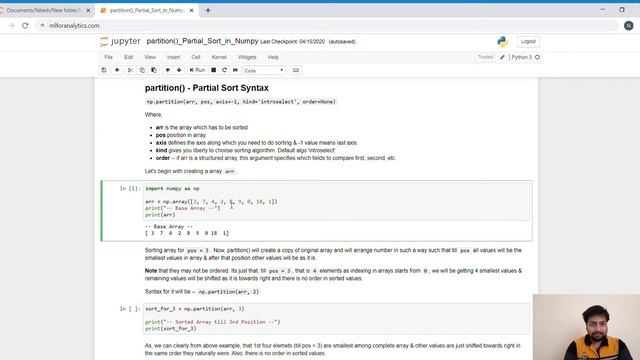Click inside the import numpy code cell
The height and width of the screenshot is (360, 640).
point(337,202)
